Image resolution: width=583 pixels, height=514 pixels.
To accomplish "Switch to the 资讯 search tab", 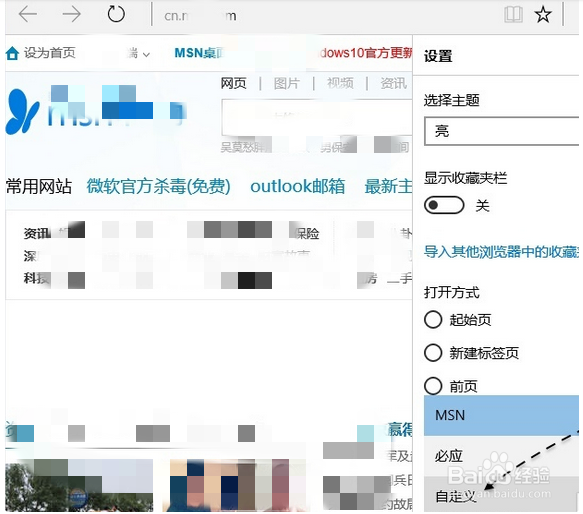I will [393, 83].
